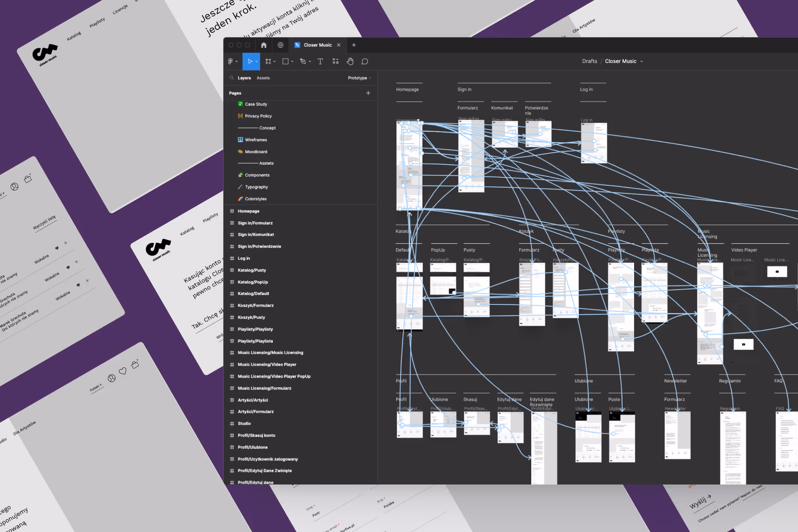Screen dimensions: 798x532
Task: Expand the Pen tool dropdown arrow
Action: tap(310, 62)
